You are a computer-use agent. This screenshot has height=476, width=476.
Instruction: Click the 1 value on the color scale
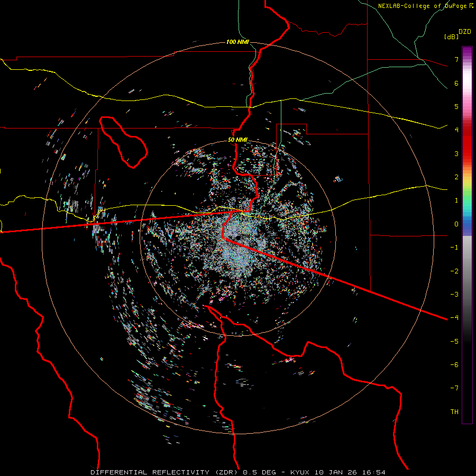click(456, 200)
